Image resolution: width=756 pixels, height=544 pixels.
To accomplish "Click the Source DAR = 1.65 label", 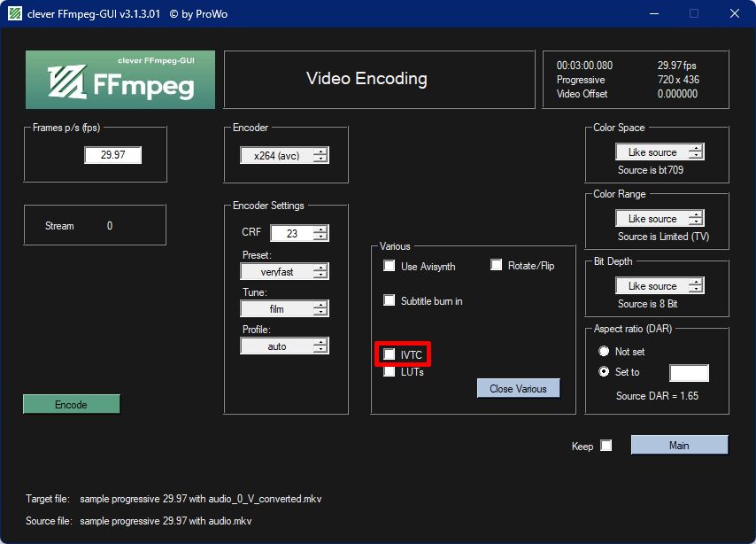I will click(x=657, y=396).
